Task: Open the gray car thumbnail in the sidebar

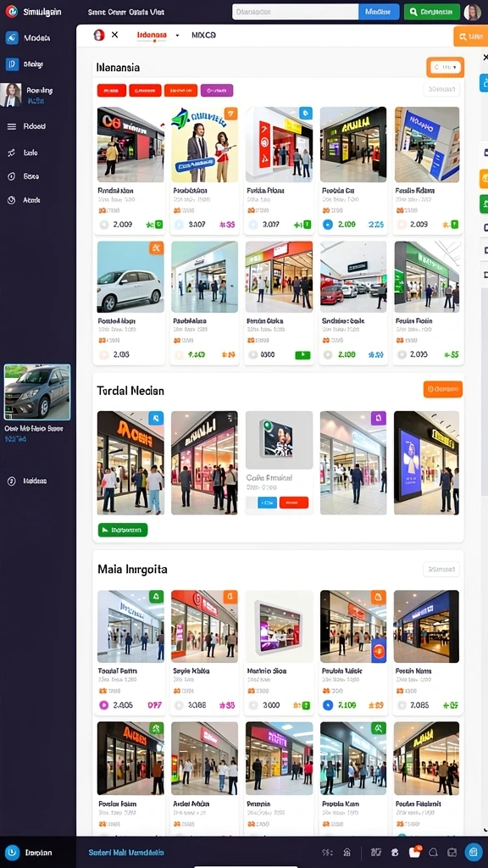Action: pos(37,392)
